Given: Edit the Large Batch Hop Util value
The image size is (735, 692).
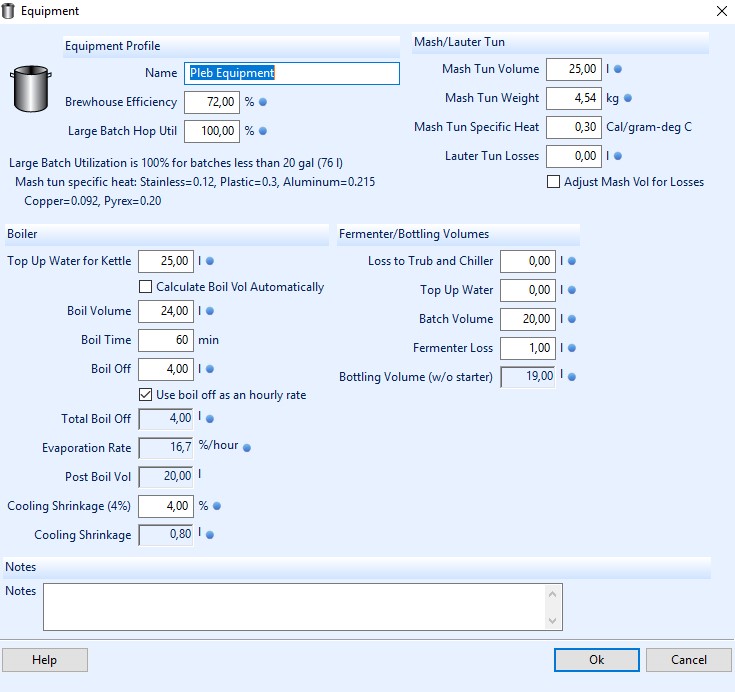Looking at the screenshot, I should pyautogui.click(x=212, y=131).
